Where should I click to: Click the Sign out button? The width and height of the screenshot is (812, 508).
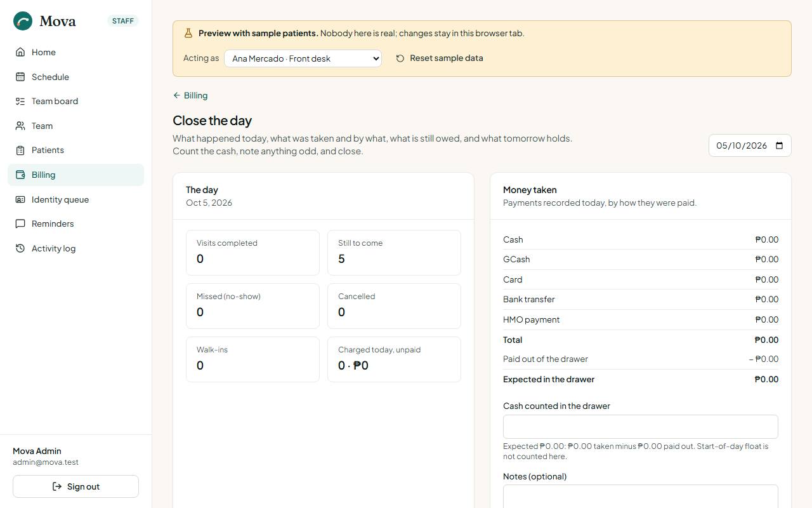(x=76, y=486)
